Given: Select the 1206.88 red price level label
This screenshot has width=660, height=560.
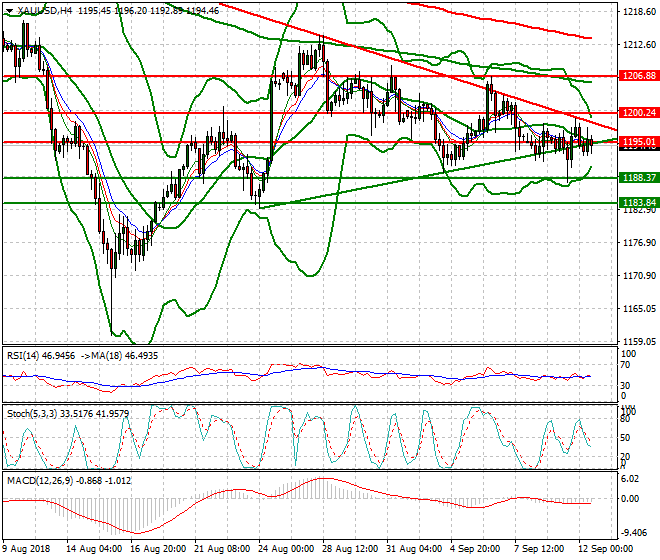Looking at the screenshot, I should (639, 76).
